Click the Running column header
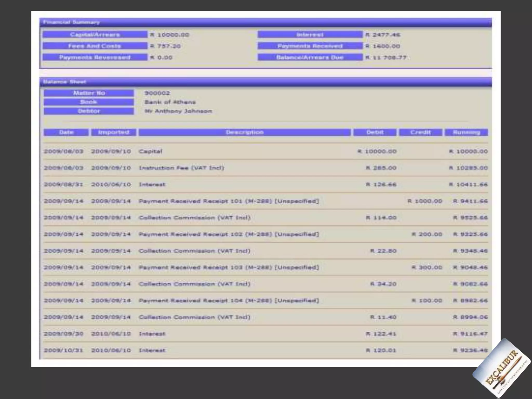 point(466,132)
